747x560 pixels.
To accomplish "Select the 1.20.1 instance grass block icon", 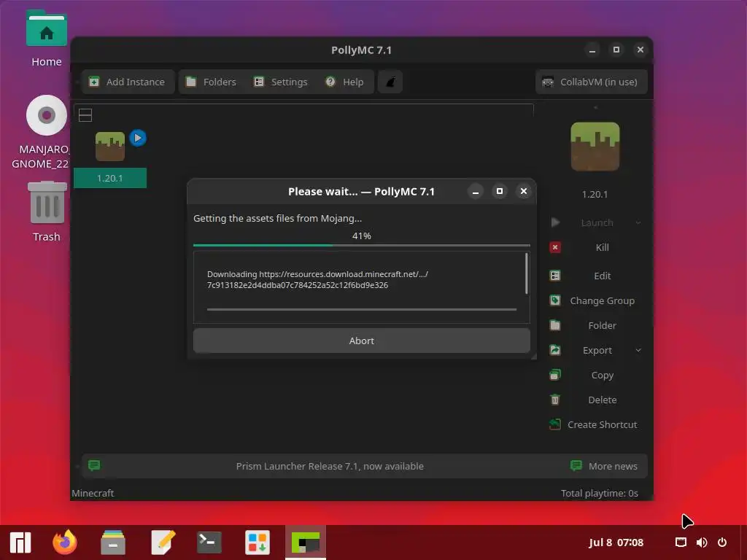I will [x=110, y=146].
